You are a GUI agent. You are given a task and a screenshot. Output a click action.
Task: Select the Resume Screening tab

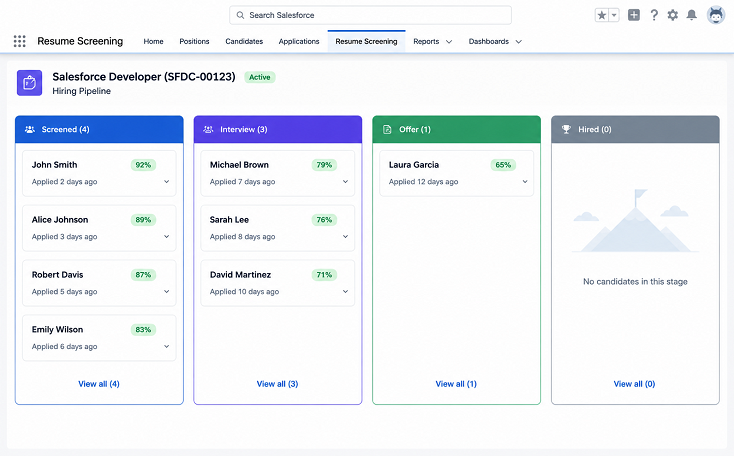click(366, 41)
